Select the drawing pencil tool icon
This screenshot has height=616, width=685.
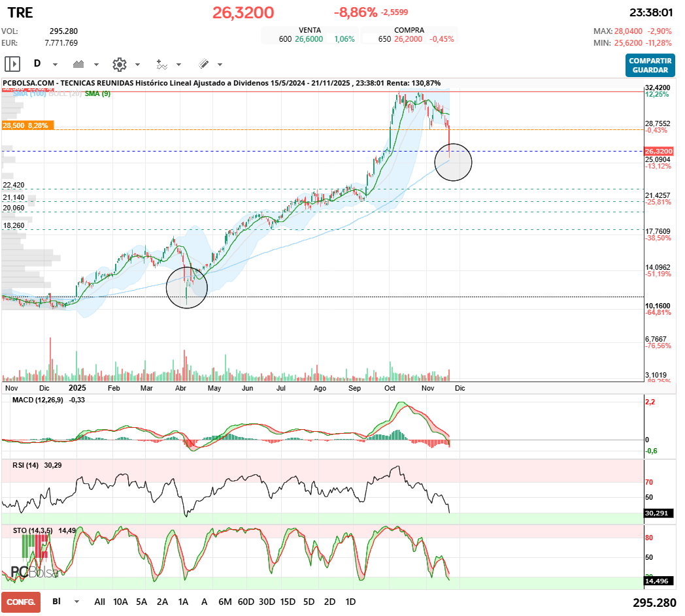click(203, 64)
